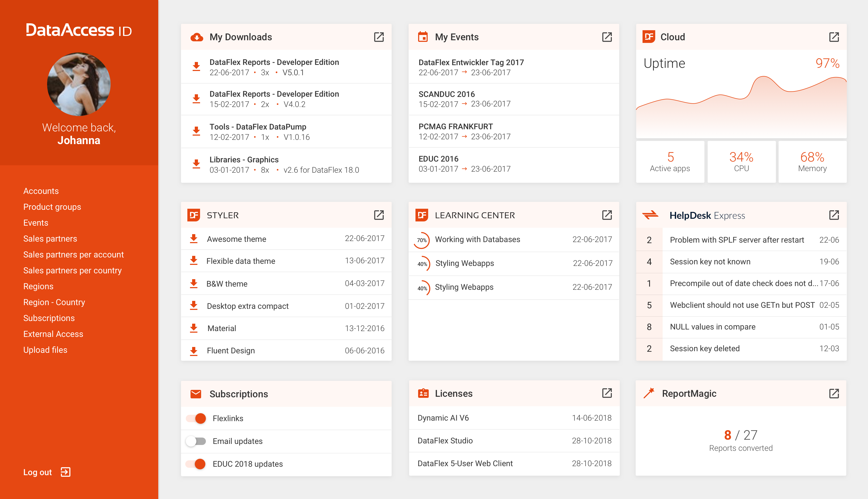The height and width of the screenshot is (499, 868).
Task: Open My Events external link icon
Action: pos(607,37)
